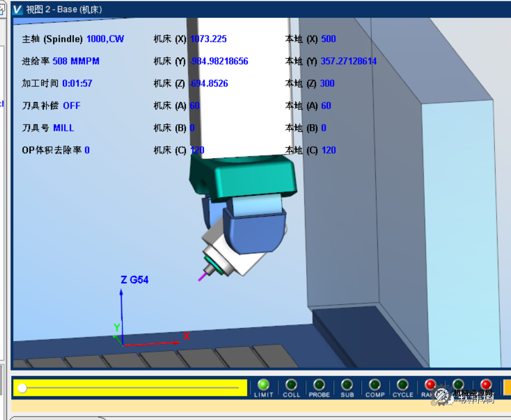Click the LIMIT indicator light
Screen dimensions: 511x420
click(263, 384)
